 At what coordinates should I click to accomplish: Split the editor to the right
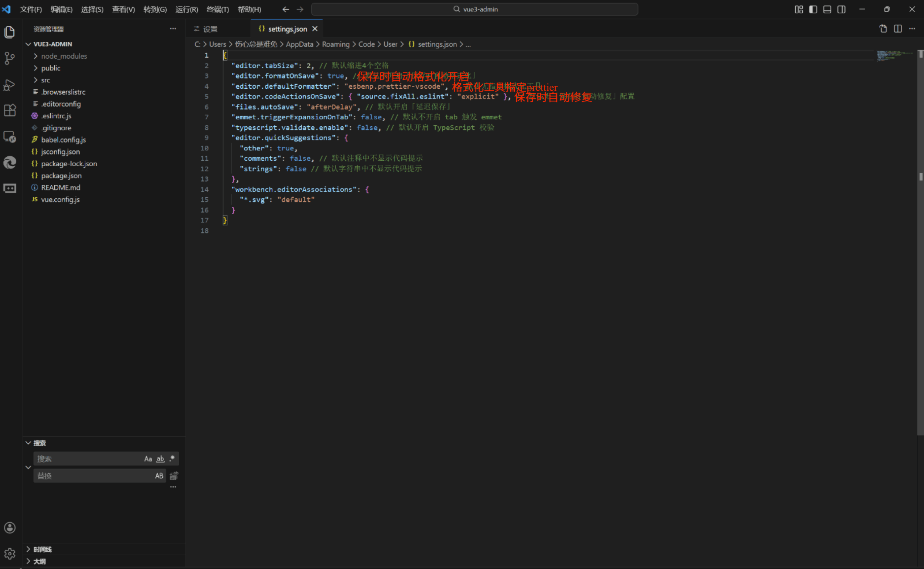pos(898,29)
